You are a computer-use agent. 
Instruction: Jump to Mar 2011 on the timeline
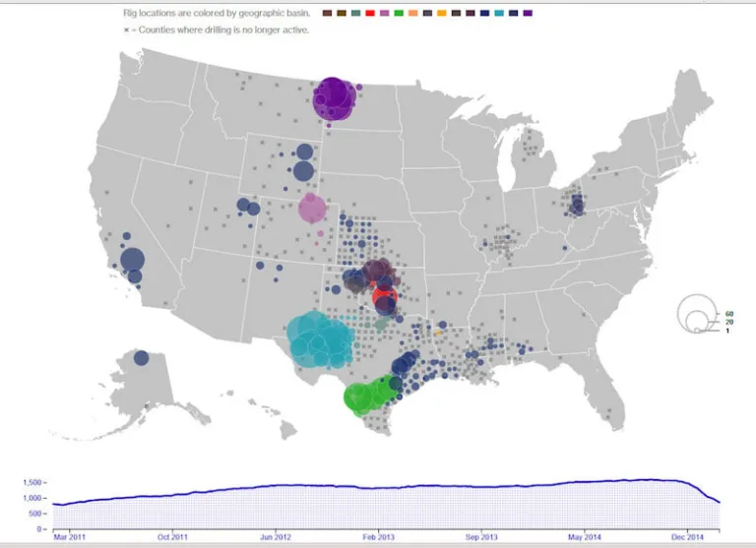point(70,537)
